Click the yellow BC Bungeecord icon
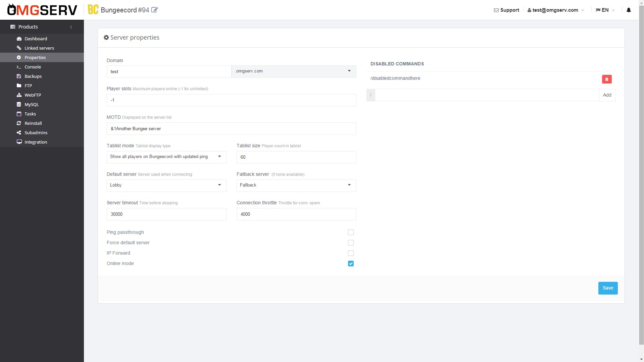This screenshot has height=362, width=644. tap(93, 10)
